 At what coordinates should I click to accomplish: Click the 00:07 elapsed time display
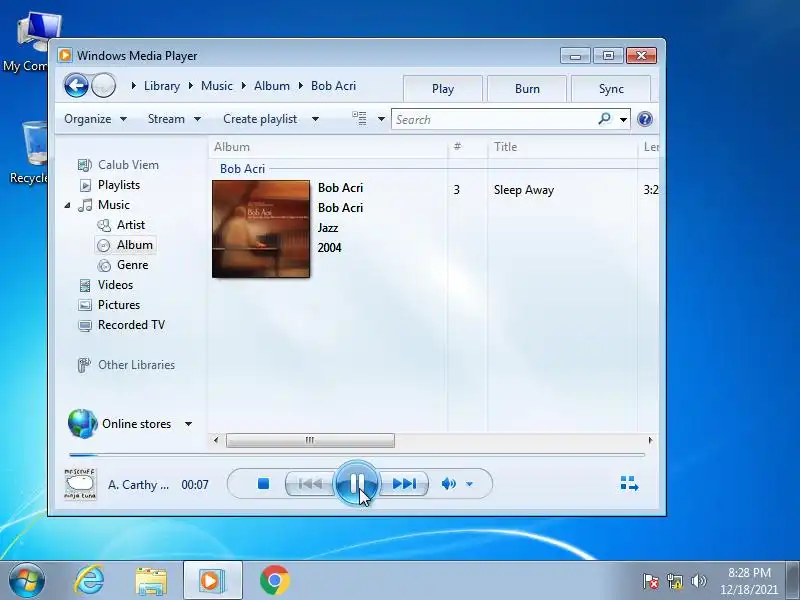tap(194, 484)
